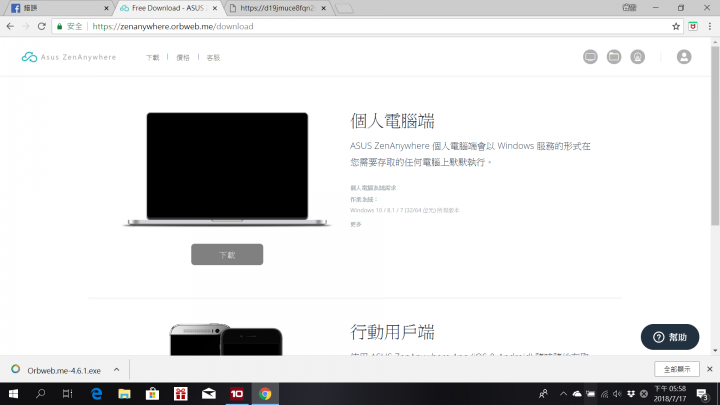This screenshot has height=405, width=720.
Task: Click the red extension icon in the toolbar
Action: pos(693,26)
